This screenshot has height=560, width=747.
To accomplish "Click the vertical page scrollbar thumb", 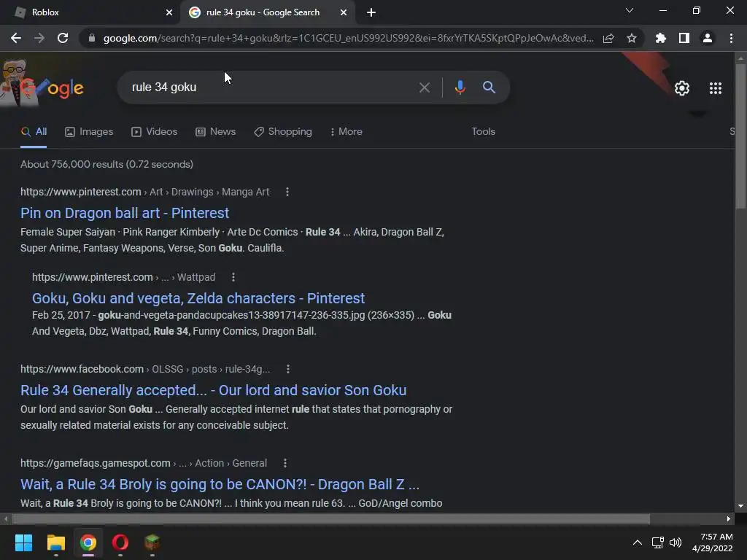I will (x=740, y=136).
